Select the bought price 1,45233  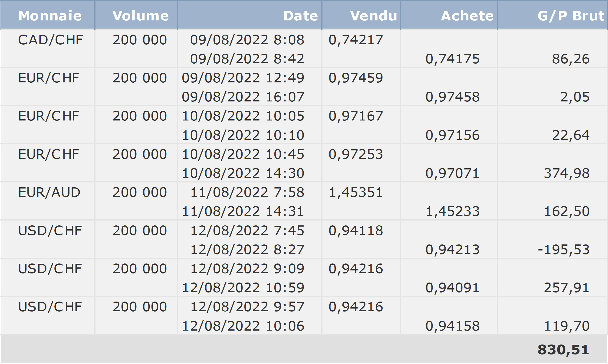point(452,211)
